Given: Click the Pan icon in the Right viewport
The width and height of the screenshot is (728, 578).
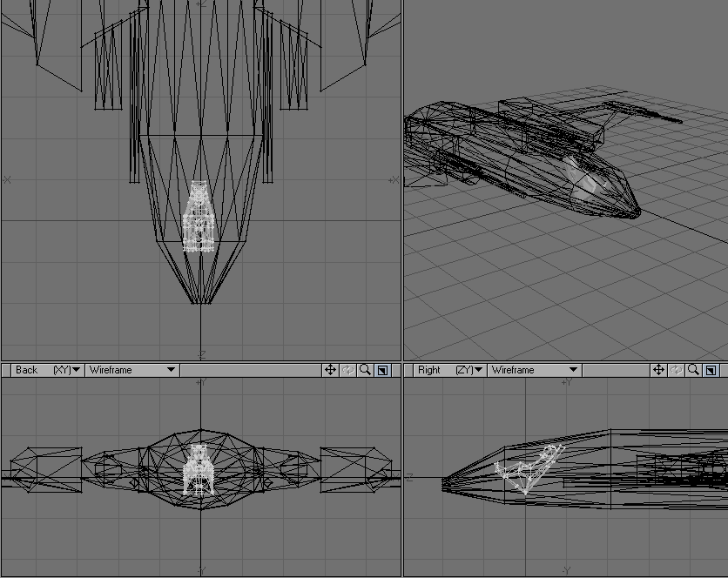Looking at the screenshot, I should tap(659, 370).
